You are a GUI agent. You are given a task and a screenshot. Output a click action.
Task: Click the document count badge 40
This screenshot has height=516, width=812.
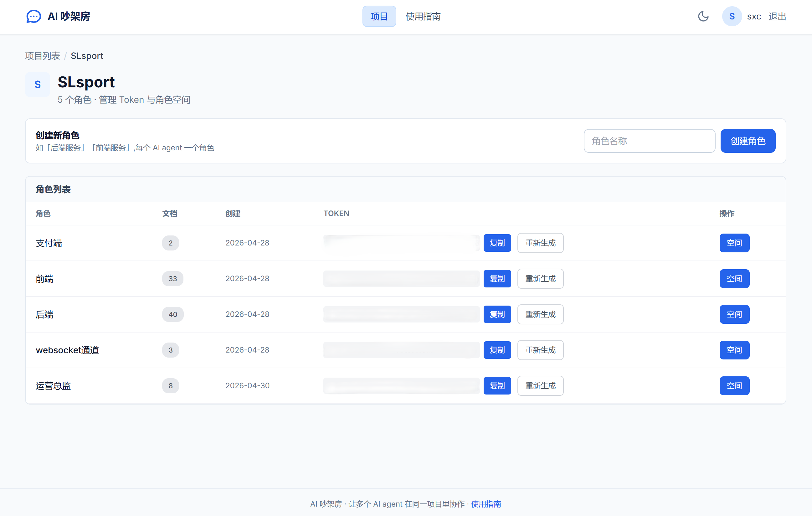[x=173, y=314]
